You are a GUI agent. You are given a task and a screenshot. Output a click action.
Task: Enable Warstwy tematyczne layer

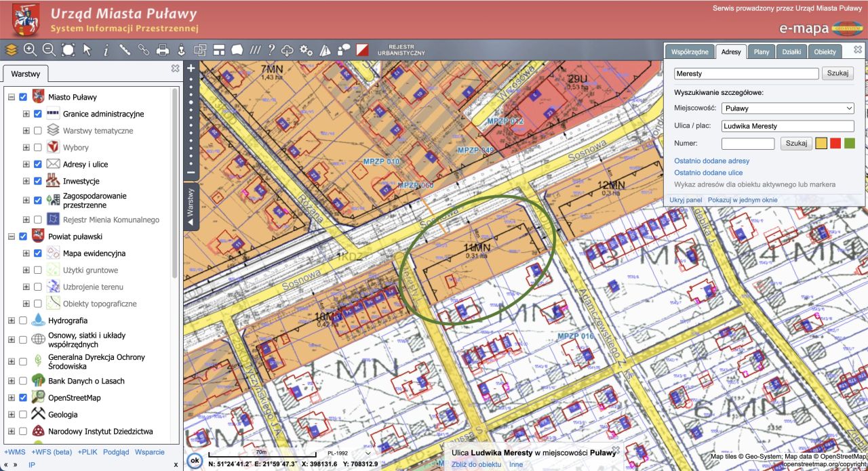point(38,131)
